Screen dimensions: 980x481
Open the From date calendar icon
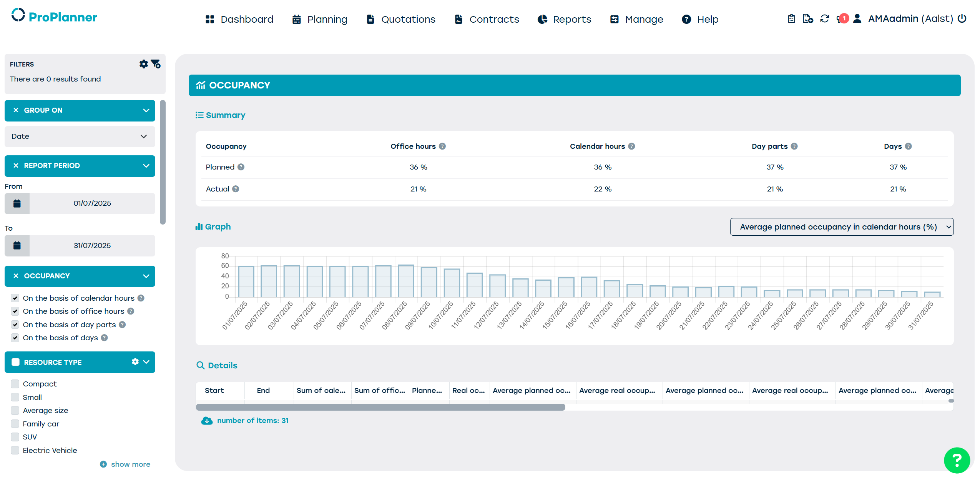[x=17, y=203]
